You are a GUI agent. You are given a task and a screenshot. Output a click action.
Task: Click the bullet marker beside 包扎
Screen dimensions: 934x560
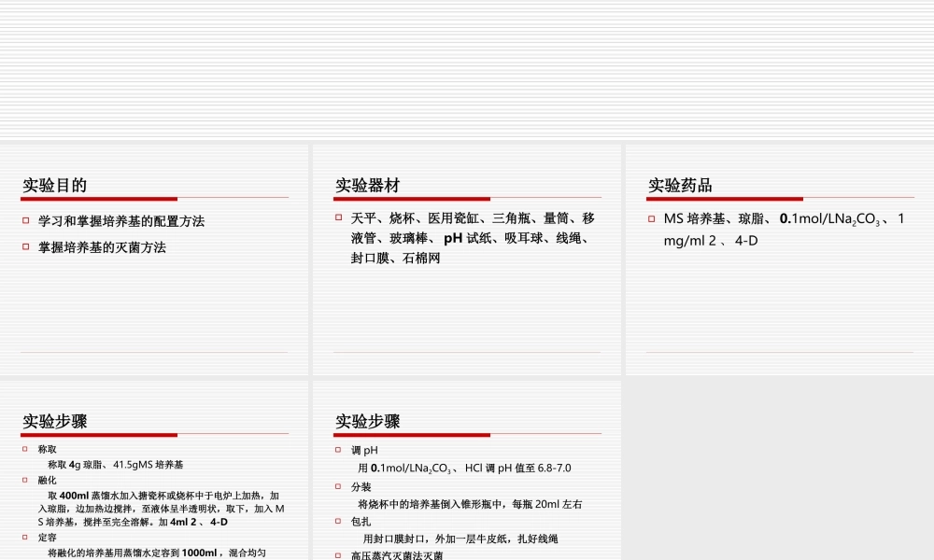(x=336, y=520)
